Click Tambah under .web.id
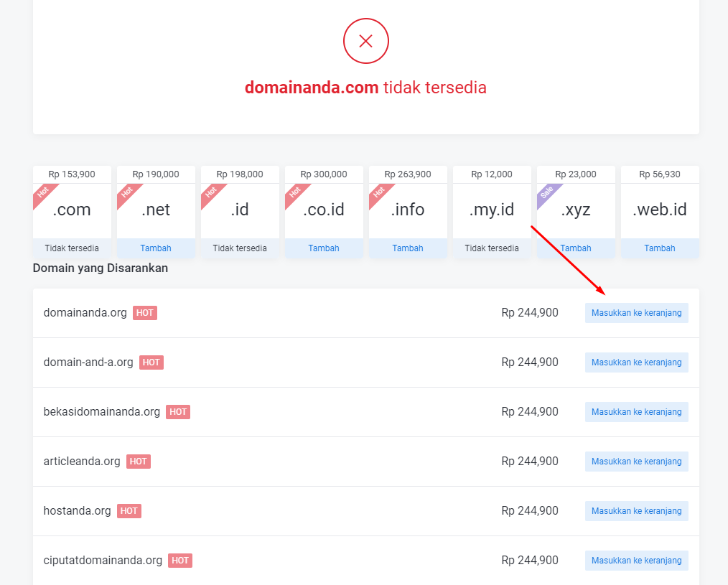 660,248
